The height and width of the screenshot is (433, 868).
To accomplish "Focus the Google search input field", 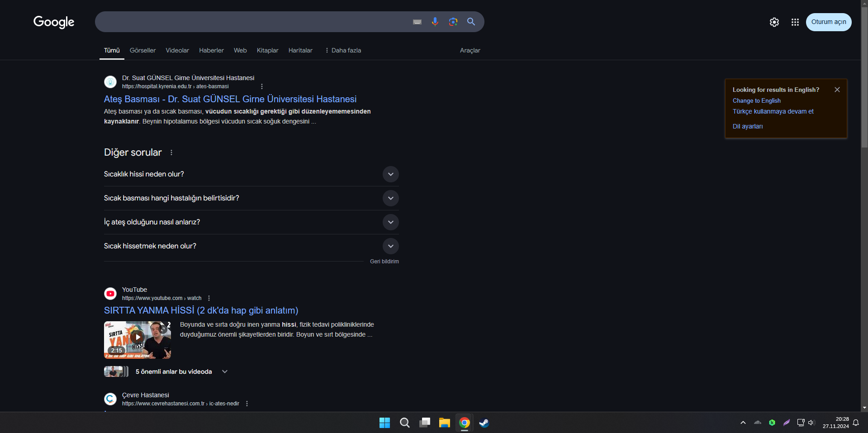I will click(x=253, y=22).
